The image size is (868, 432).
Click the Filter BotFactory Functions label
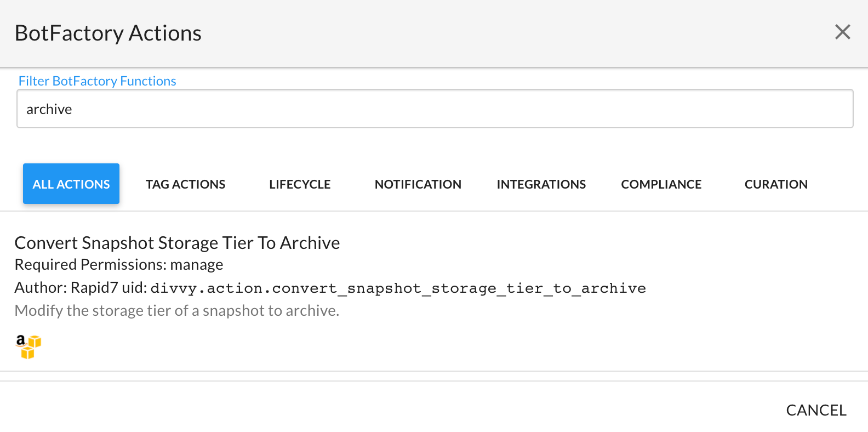click(x=97, y=81)
